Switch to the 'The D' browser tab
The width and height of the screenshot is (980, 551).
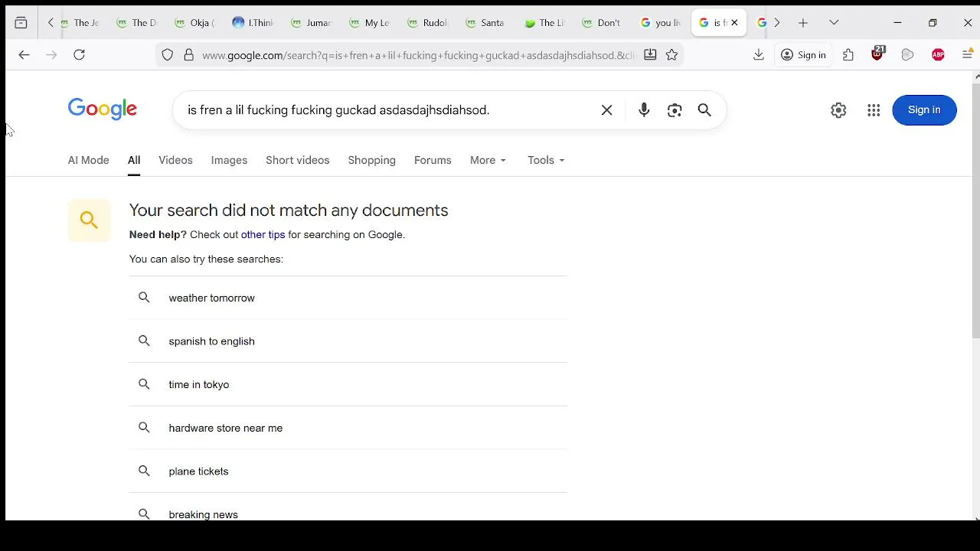[136, 23]
